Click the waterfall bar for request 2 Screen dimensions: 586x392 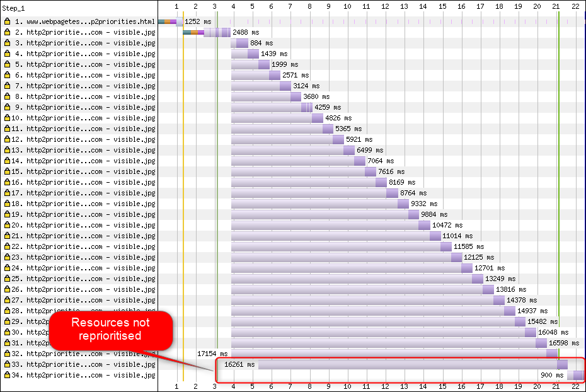pyautogui.click(x=207, y=33)
